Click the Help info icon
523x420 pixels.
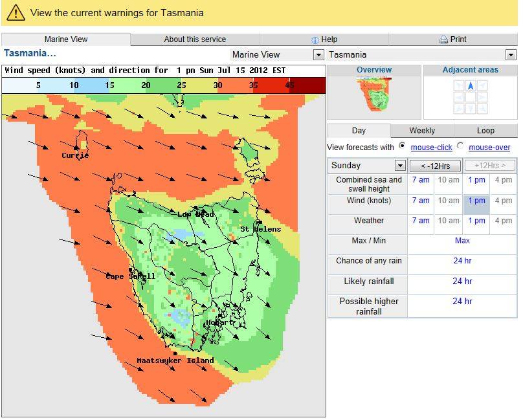(x=315, y=40)
